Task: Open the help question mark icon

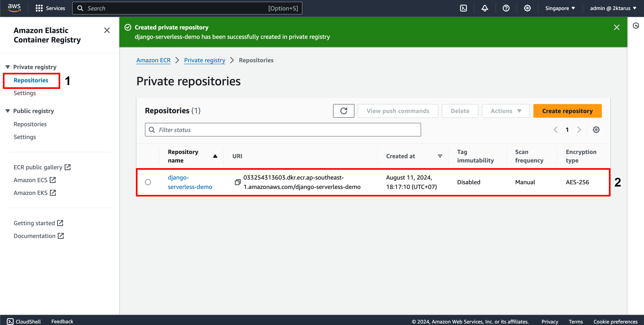Action: pos(506,8)
